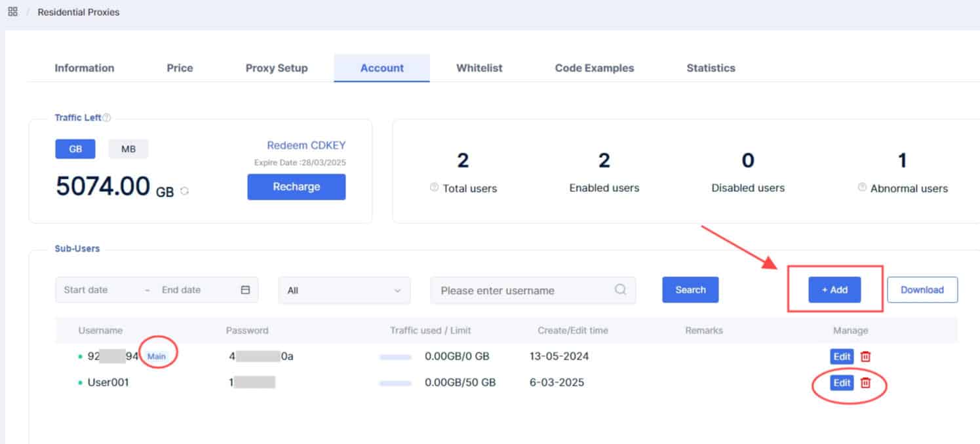Select the GB traffic unit
The height and width of the screenshot is (444, 980).
coord(75,149)
